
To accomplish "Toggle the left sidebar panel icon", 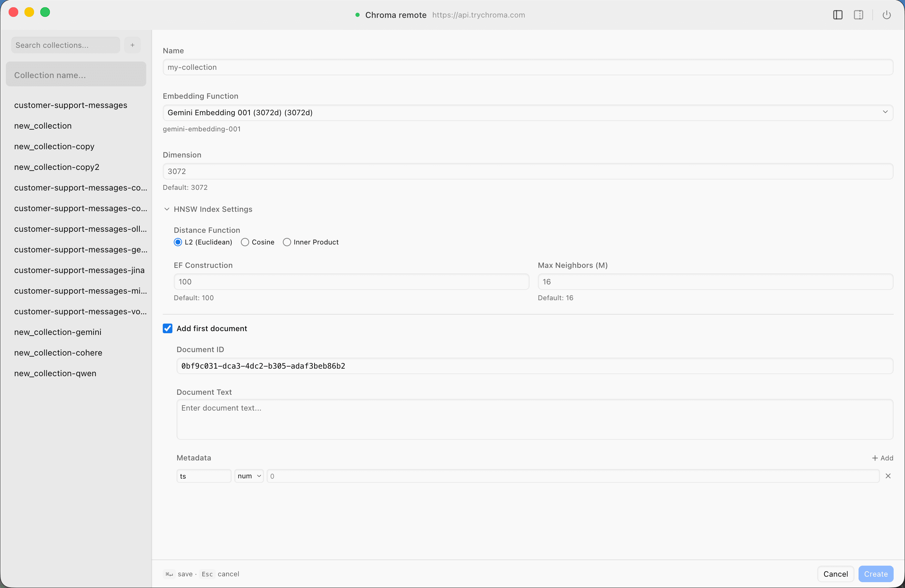I will [x=838, y=15].
